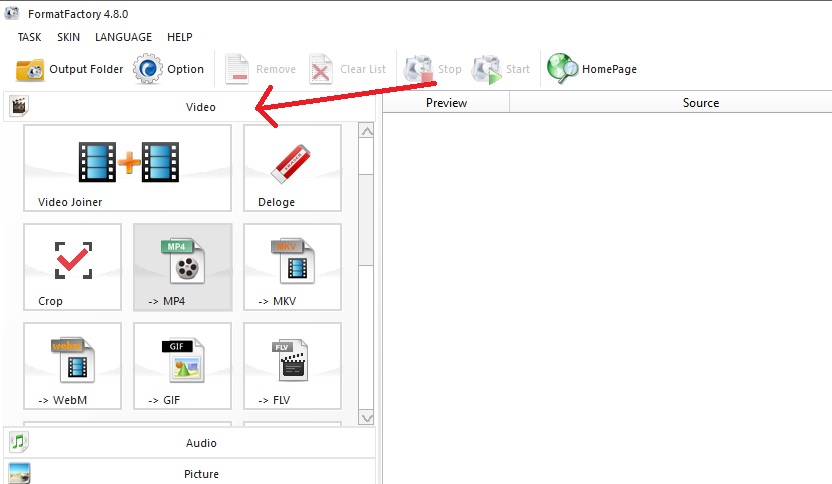The height and width of the screenshot is (484, 832).
Task: Click the scroll down arrow in video list
Action: coord(366,418)
